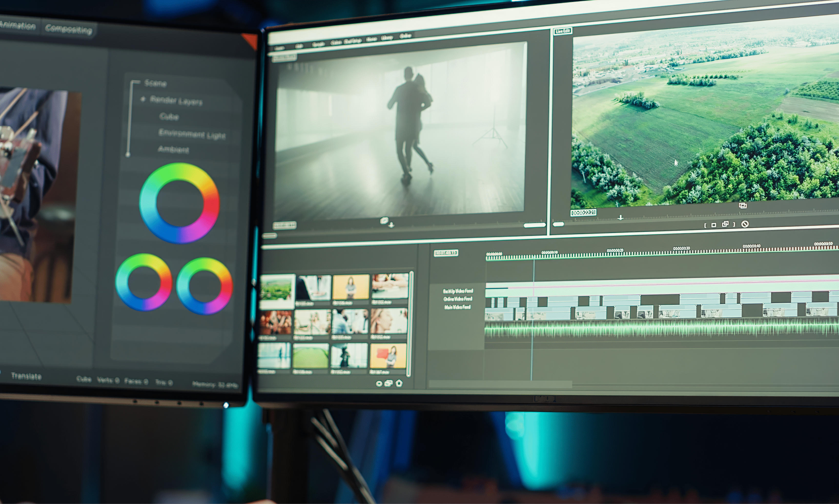Click the Translate label in the status bar
Viewport: 839px width, 504px height.
pos(26,376)
